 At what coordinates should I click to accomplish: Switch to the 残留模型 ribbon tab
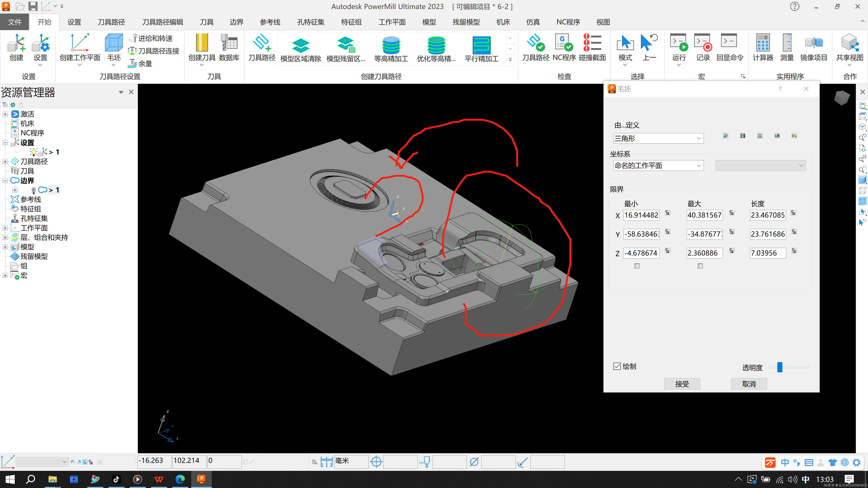click(466, 22)
